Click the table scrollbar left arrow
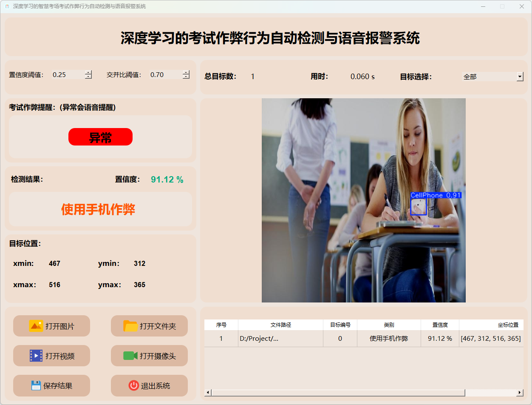The image size is (532, 405). [208, 392]
